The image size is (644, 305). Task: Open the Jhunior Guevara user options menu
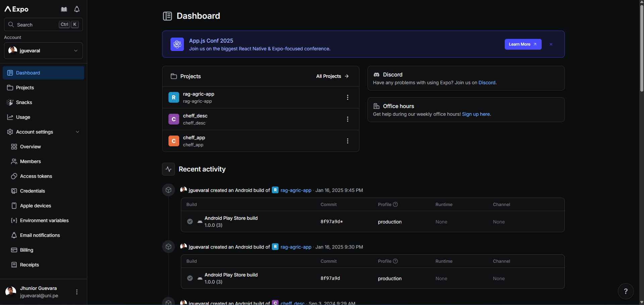pyautogui.click(x=77, y=292)
